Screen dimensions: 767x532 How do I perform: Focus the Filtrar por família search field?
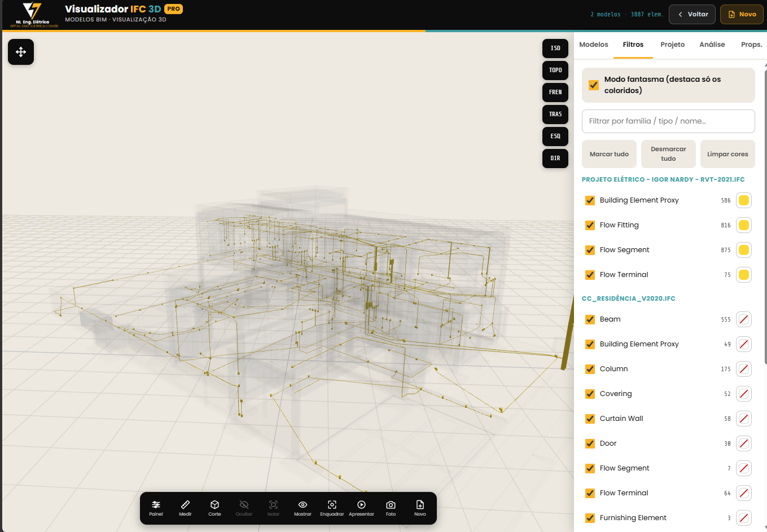coord(668,121)
